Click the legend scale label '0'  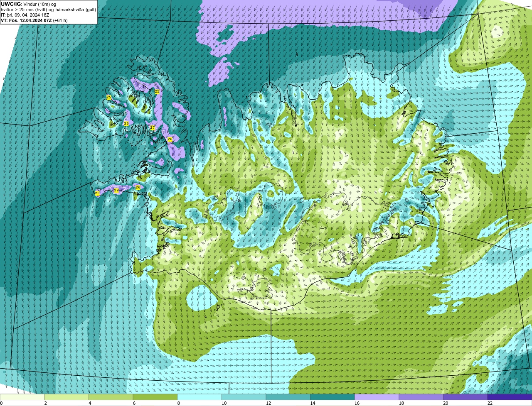point(2,403)
